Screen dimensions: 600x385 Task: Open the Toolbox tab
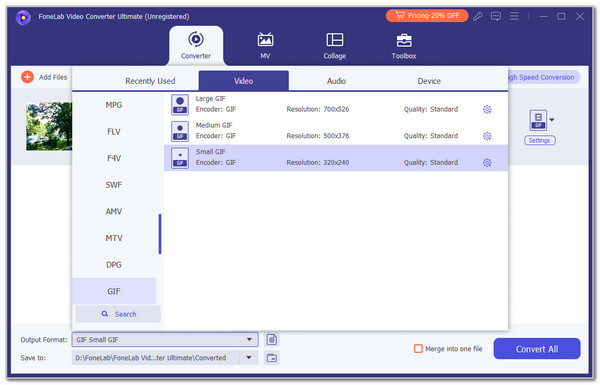coord(404,46)
